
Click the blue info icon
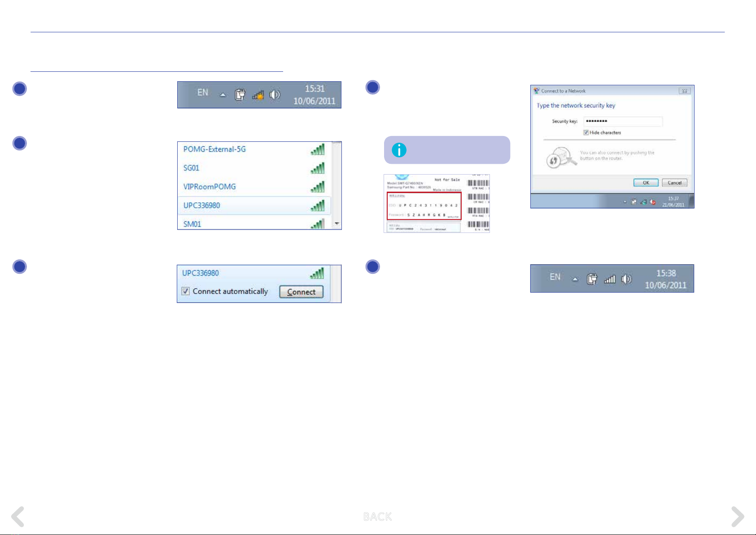coord(399,150)
